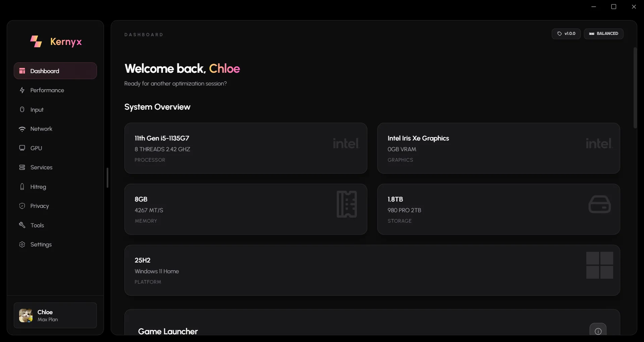Click the v1.0.0 version badge
The height and width of the screenshot is (342, 644).
[566, 34]
